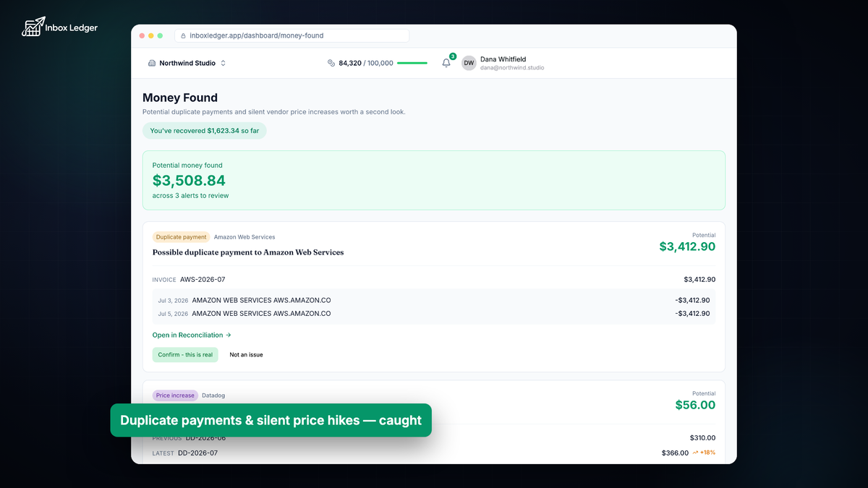The width and height of the screenshot is (868, 488).
Task: Click the across 3 alerts to review text
Action: click(191, 196)
